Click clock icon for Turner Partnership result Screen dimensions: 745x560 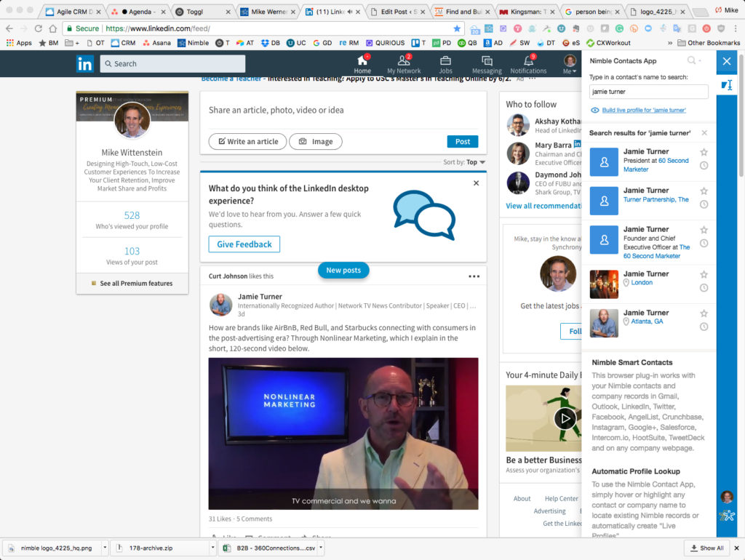(704, 204)
